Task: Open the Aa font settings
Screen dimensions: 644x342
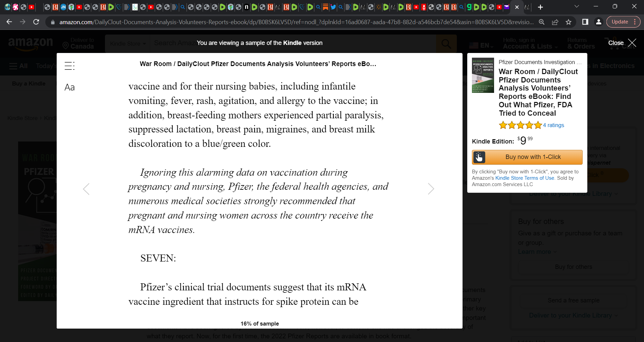Action: pos(69,88)
